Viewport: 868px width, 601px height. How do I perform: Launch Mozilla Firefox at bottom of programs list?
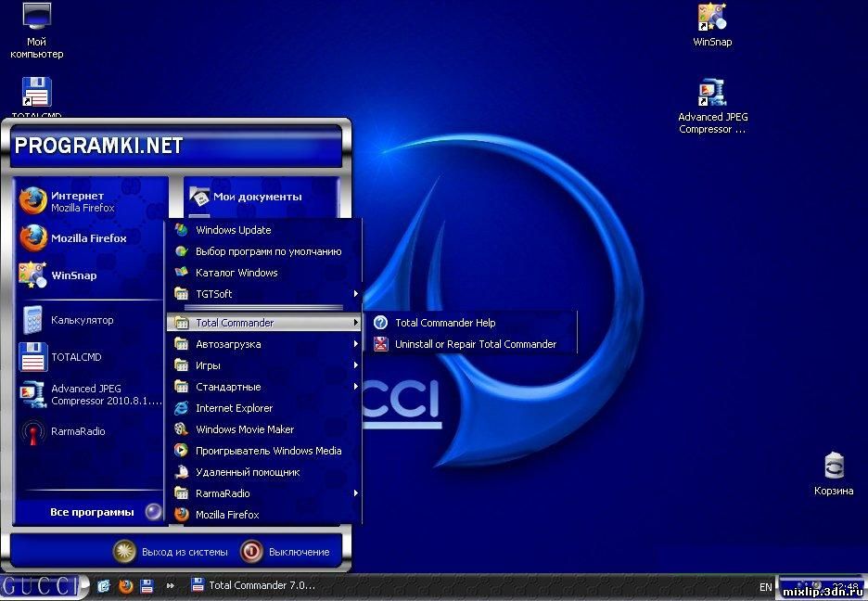(264, 515)
